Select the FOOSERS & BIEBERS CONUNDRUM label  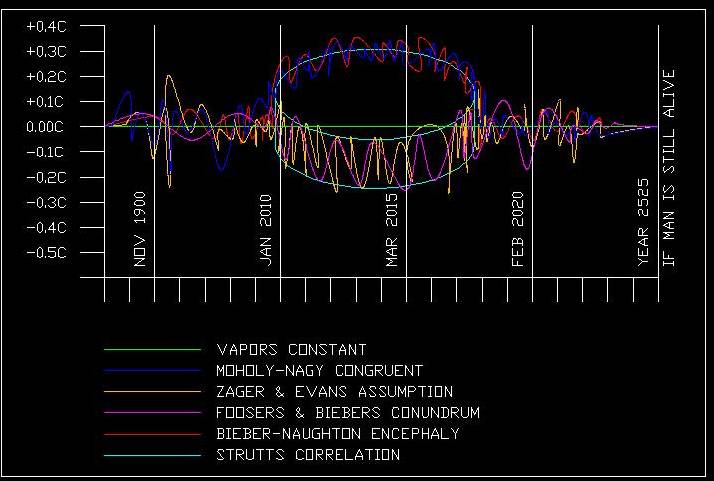348,413
